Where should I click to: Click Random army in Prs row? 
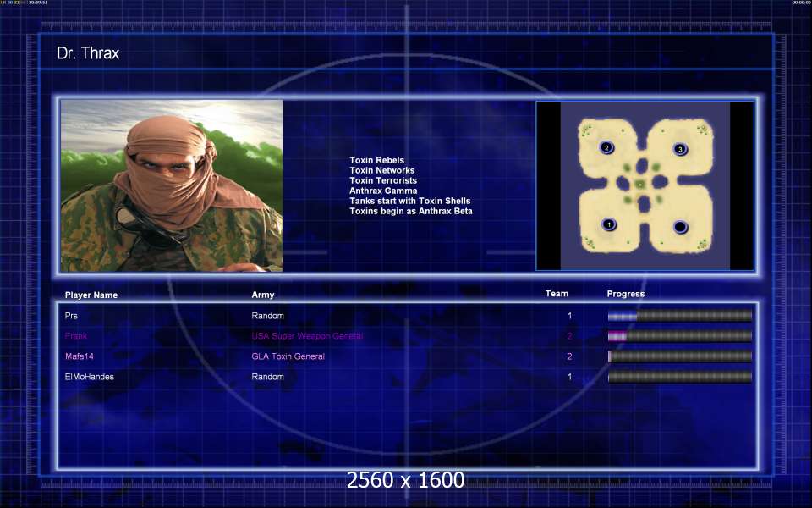pos(268,316)
